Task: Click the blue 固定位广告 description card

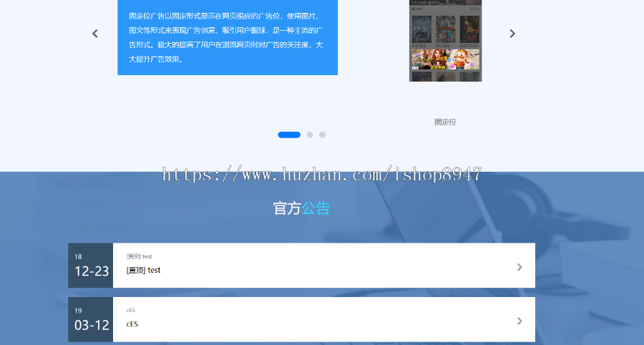Action: [x=228, y=37]
